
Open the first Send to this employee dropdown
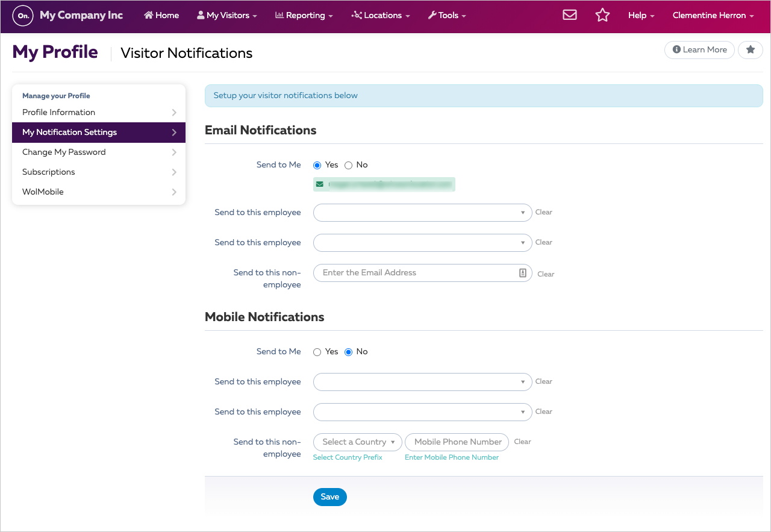pos(422,212)
